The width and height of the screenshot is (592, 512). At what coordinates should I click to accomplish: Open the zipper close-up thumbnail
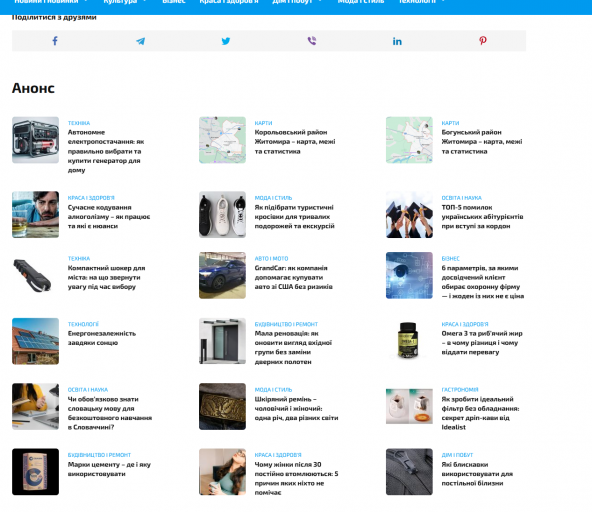pyautogui.click(x=409, y=472)
